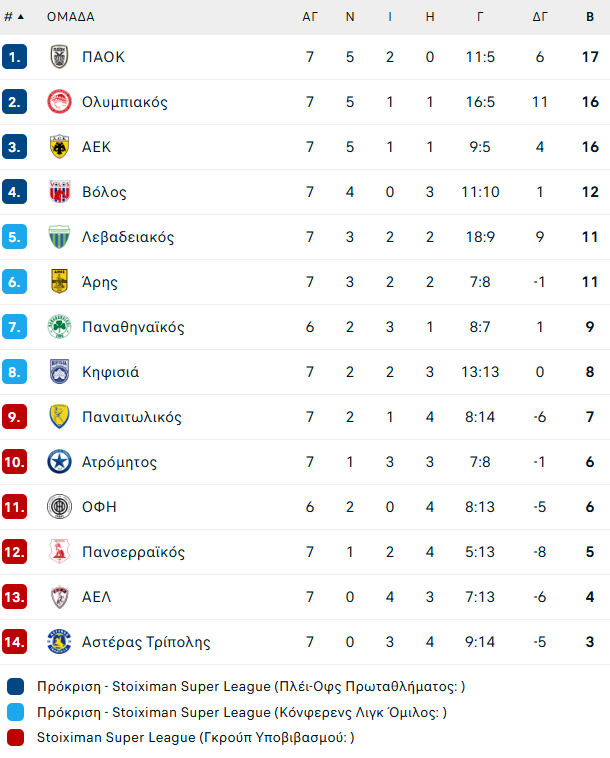610x758 pixels.
Task: Sort standings by Β points column
Action: (x=590, y=17)
